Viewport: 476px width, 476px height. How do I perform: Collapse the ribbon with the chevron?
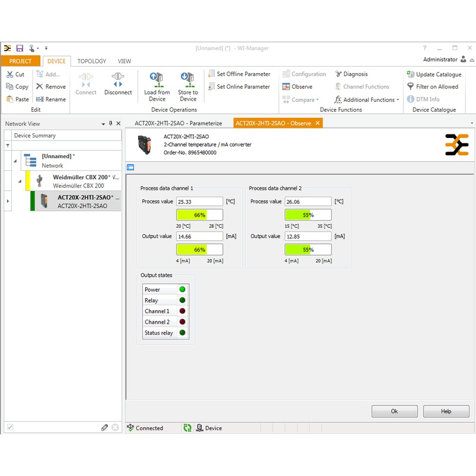click(x=472, y=61)
